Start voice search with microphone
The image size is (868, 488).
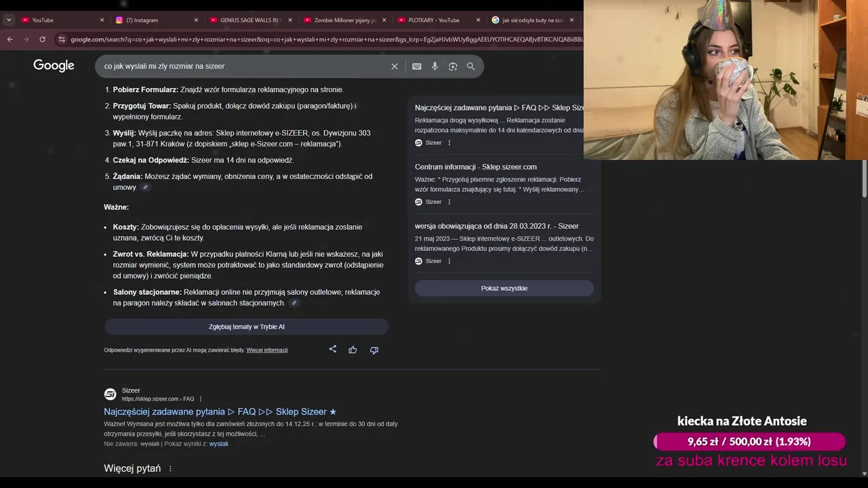click(435, 66)
